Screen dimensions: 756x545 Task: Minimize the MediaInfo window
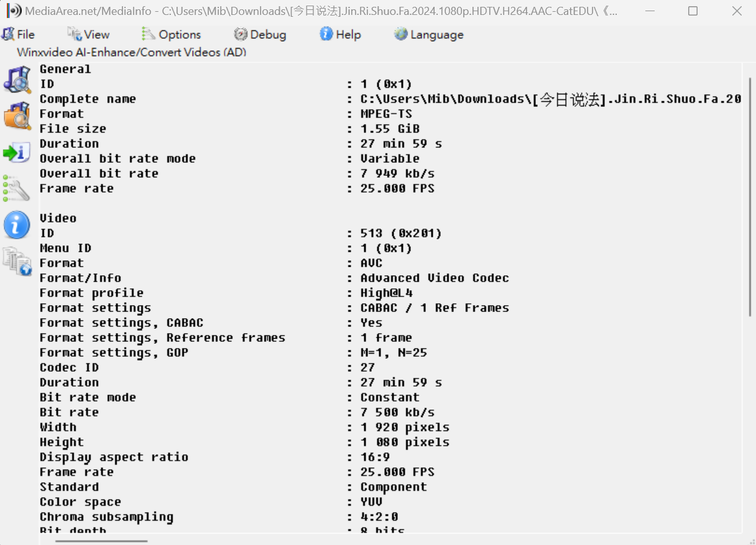pos(650,11)
